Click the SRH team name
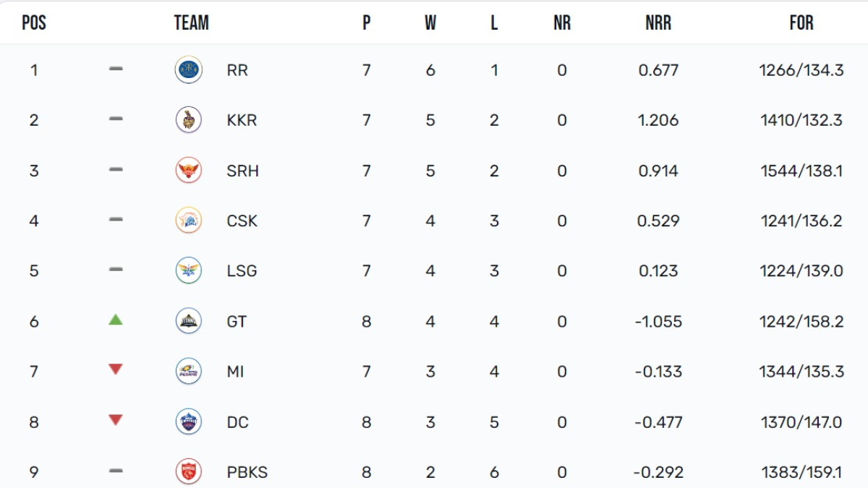 click(x=242, y=171)
